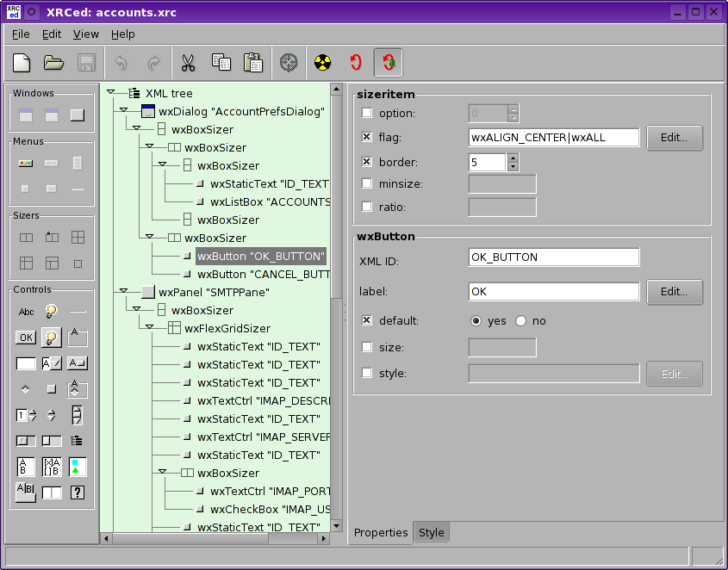Collapse the wxFlexGridSizer tree node
Screen dimensions: 728x570
[x=149, y=328]
